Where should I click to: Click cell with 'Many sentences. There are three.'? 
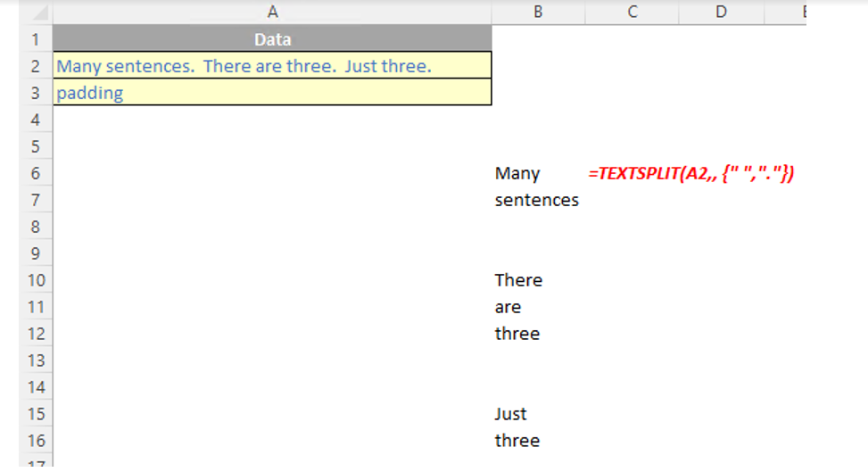tap(272, 66)
